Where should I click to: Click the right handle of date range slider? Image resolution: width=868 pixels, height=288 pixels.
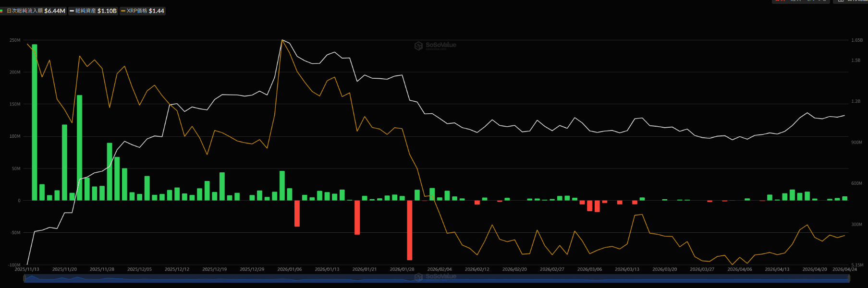(848, 278)
